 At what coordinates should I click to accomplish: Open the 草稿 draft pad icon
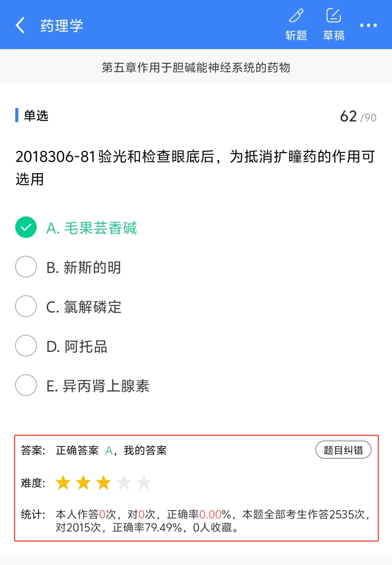click(x=334, y=16)
